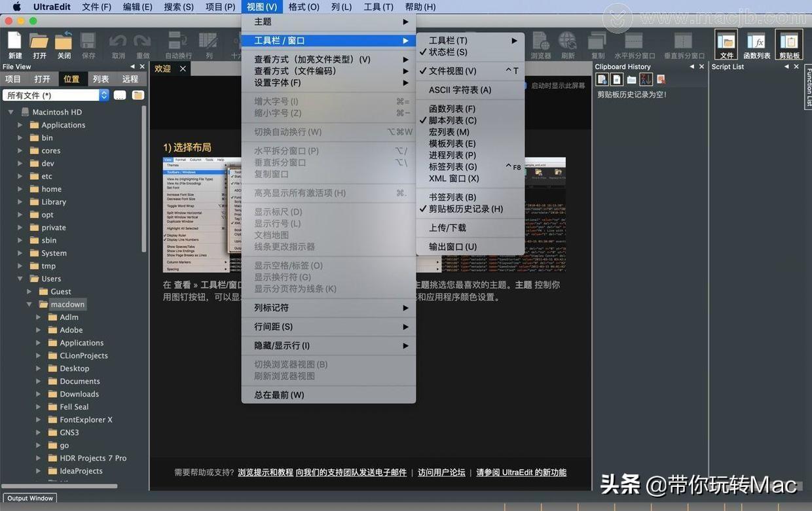Enable 宏列表 (M) in the submenu
This screenshot has width=812, height=511.
pyautogui.click(x=470, y=132)
